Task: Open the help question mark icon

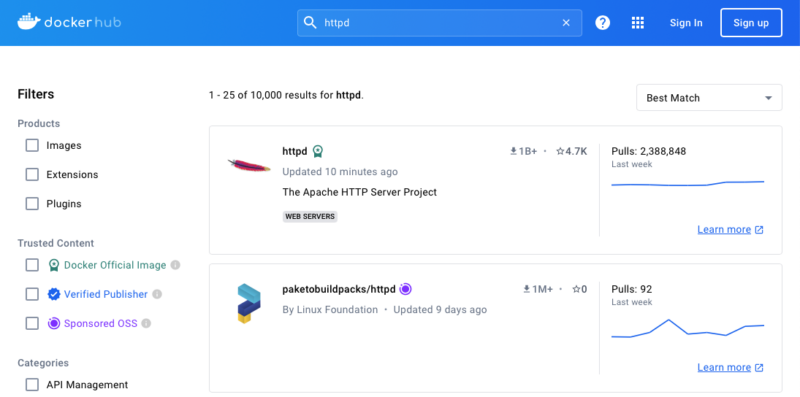Action: coord(603,22)
